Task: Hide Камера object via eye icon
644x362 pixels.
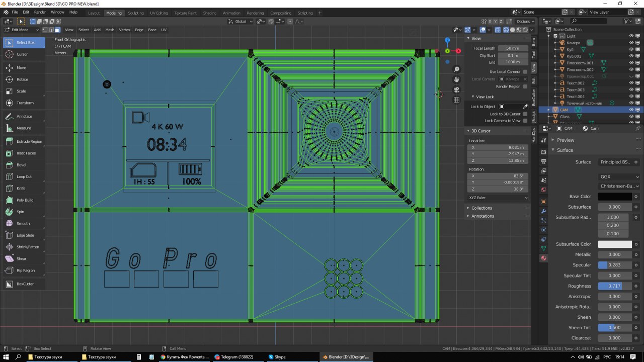Action: pyautogui.click(x=631, y=43)
